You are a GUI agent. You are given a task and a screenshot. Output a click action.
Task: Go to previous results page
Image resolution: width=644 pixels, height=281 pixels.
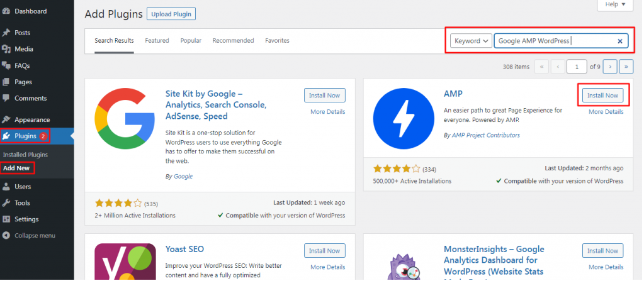(x=558, y=67)
